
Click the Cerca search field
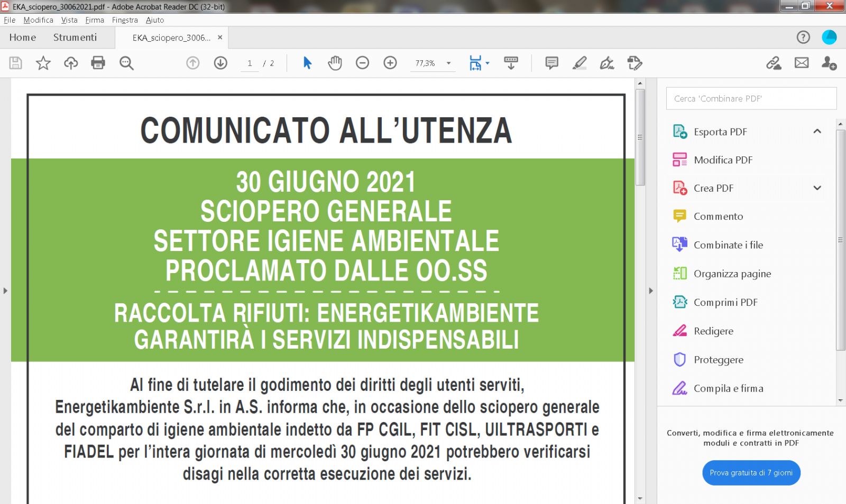pyautogui.click(x=751, y=99)
